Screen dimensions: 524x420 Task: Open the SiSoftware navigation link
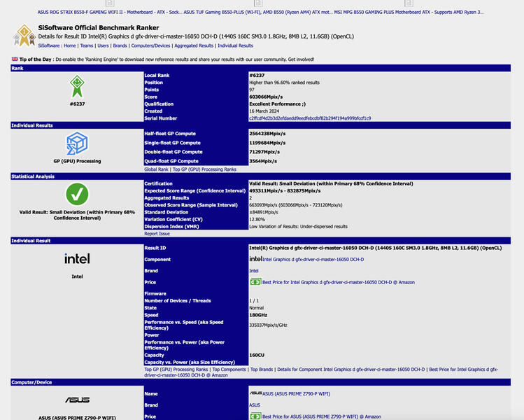coord(49,45)
